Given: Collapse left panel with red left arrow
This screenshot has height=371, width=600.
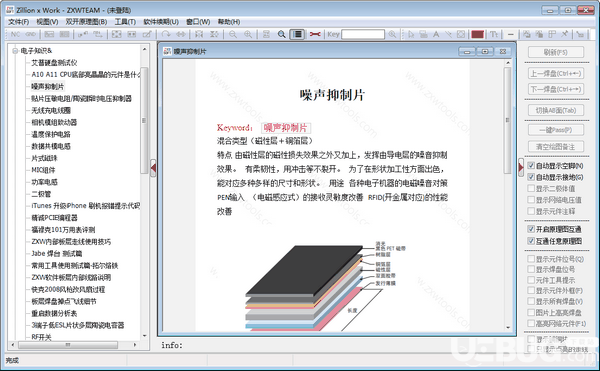Looking at the screenshot, I should pos(153,168).
